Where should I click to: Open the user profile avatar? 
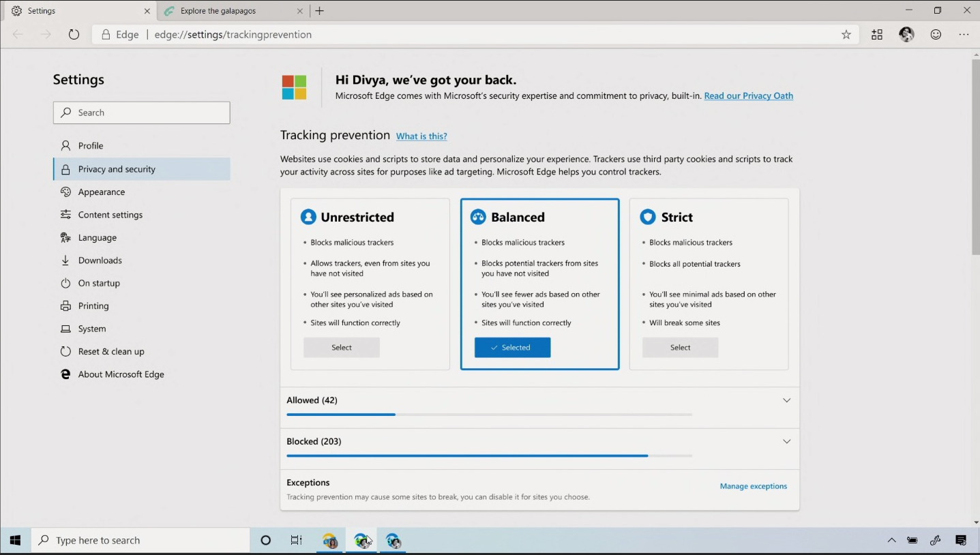(906, 35)
